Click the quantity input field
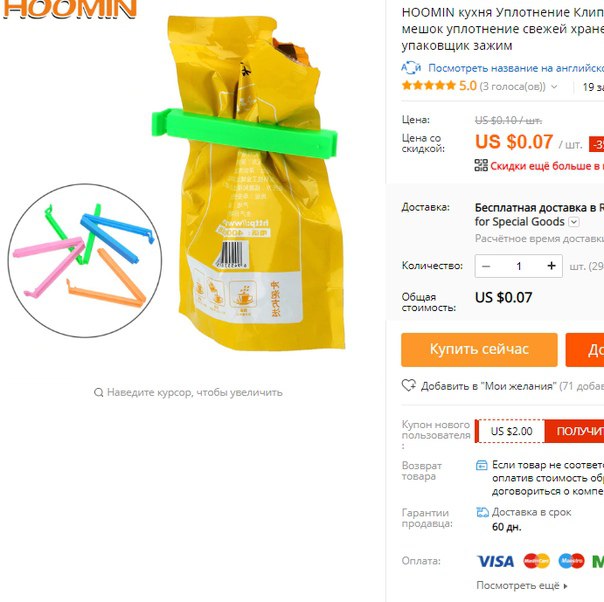Screen dimensions: 604x602 (x=518, y=266)
